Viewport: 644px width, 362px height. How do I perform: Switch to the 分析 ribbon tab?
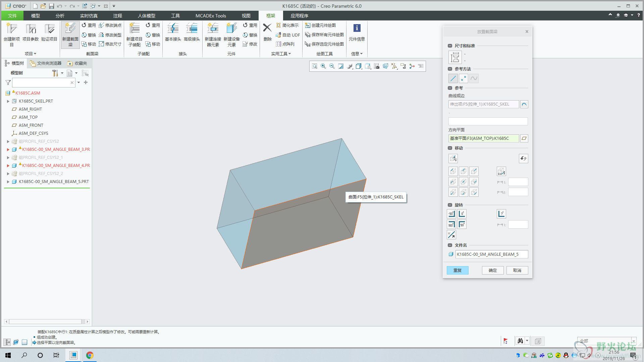click(x=60, y=16)
